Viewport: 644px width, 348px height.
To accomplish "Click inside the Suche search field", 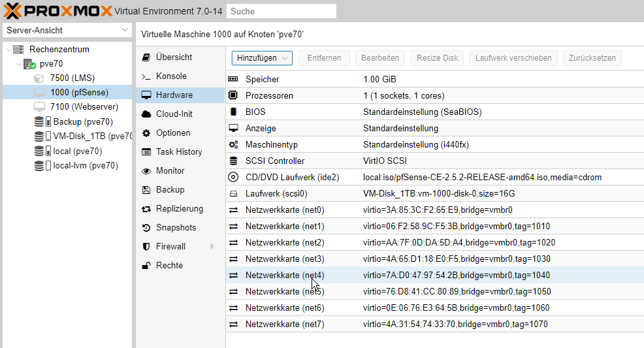I will [282, 11].
